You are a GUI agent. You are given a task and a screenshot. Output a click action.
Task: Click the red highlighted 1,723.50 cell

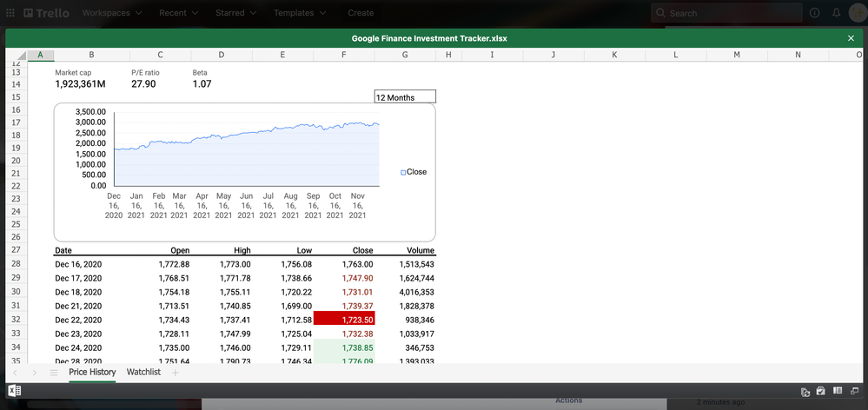[344, 320]
